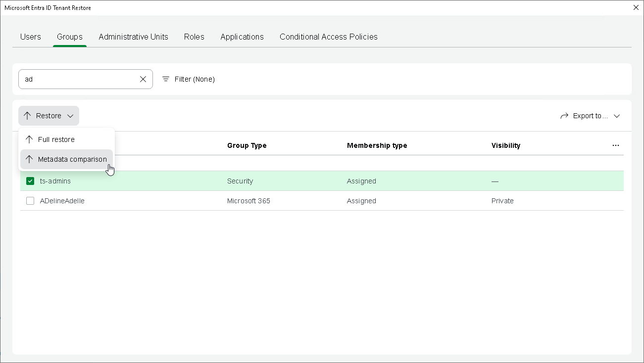This screenshot has width=644, height=363.
Task: Click Metadata comparison arrow icon
Action: [x=29, y=159]
